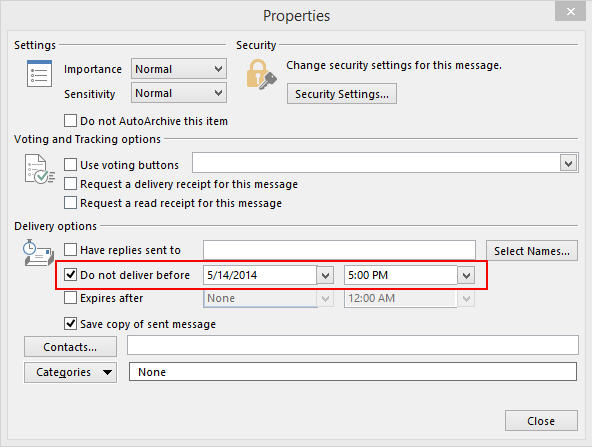Click the Categories None field
The height and width of the screenshot is (448, 592).
(x=353, y=372)
